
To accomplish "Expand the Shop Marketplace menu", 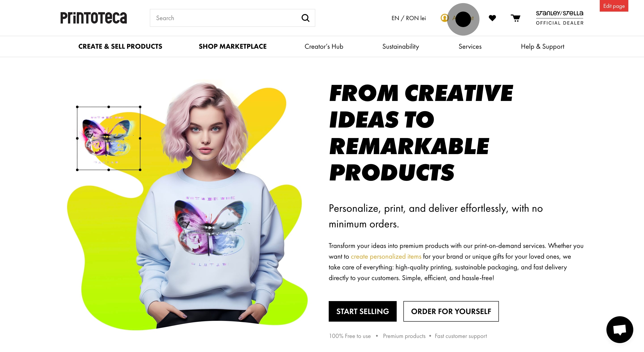I will tap(233, 46).
